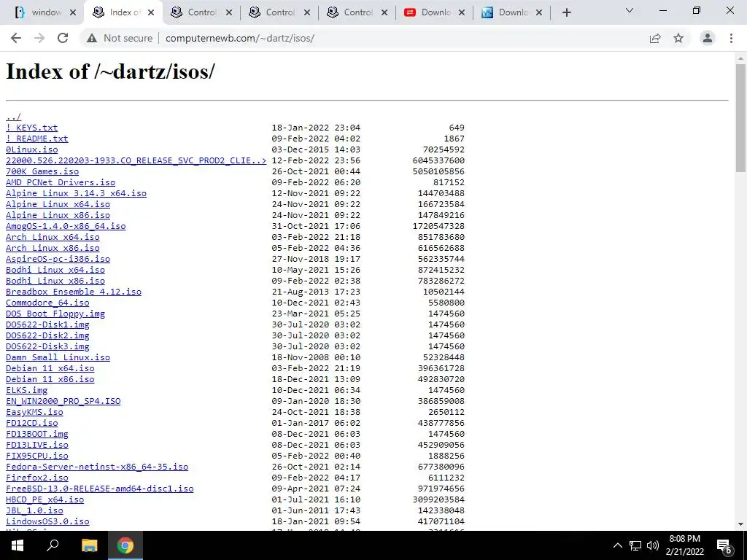Download DOS622-Disk2.img
The height and width of the screenshot is (560, 747).
tap(47, 335)
